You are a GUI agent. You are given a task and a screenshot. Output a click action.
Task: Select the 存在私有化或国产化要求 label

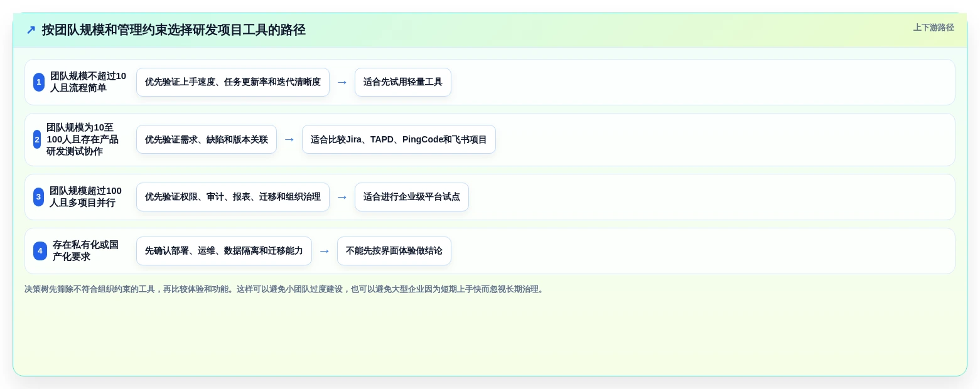(85, 251)
